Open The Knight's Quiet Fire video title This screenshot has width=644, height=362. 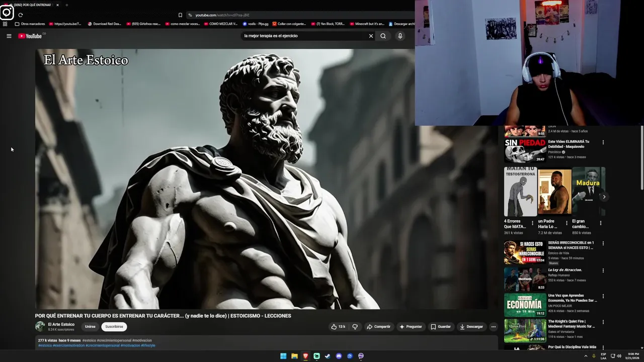[572, 324]
